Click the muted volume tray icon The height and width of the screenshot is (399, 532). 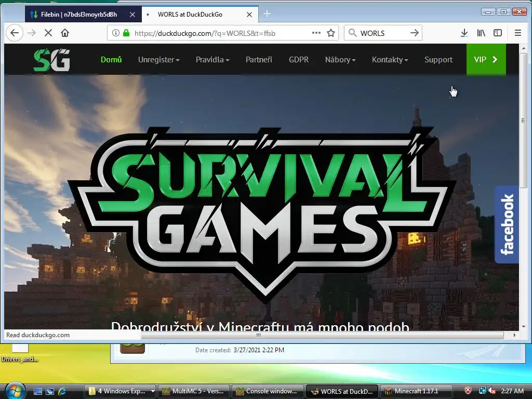[491, 391]
